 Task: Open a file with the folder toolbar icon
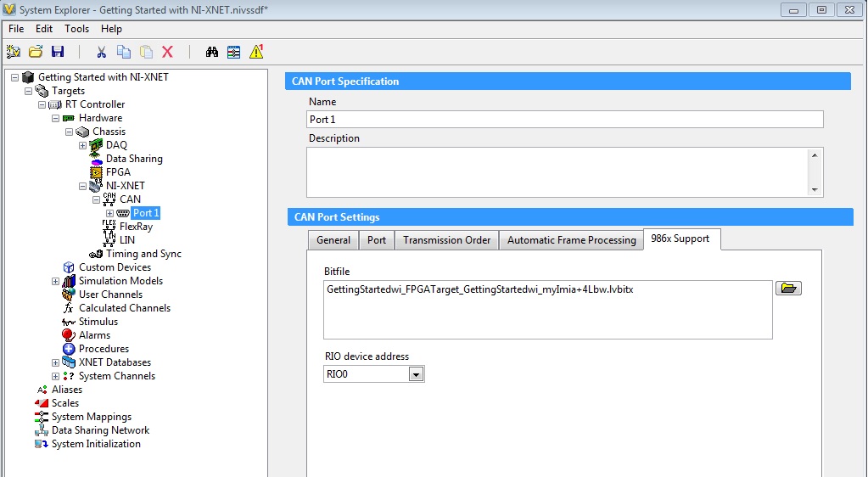tap(36, 52)
